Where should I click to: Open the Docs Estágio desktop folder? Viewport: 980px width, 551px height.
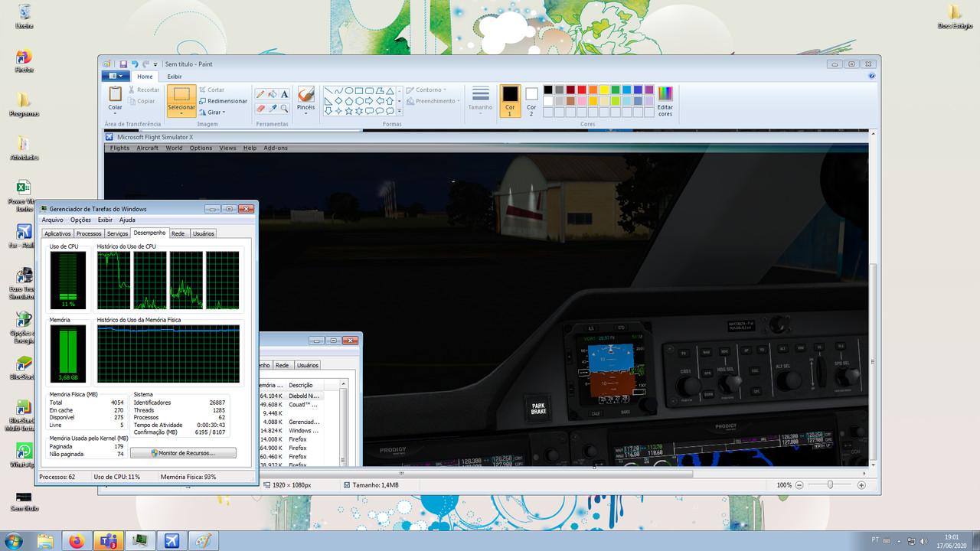pos(954,16)
